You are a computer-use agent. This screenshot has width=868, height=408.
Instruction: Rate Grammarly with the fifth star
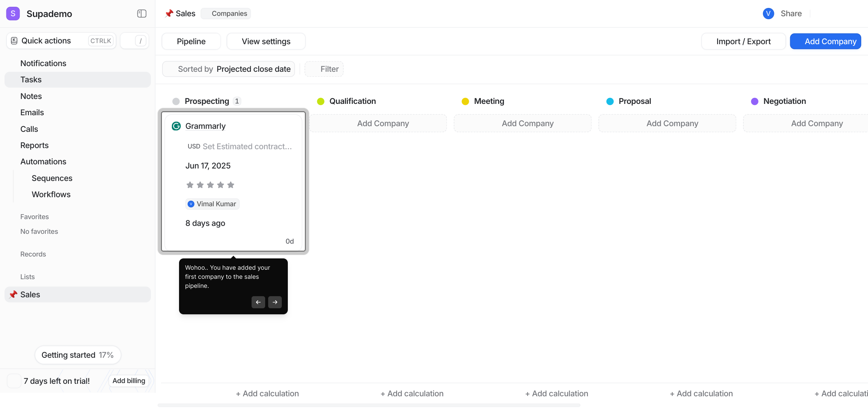pyautogui.click(x=231, y=185)
